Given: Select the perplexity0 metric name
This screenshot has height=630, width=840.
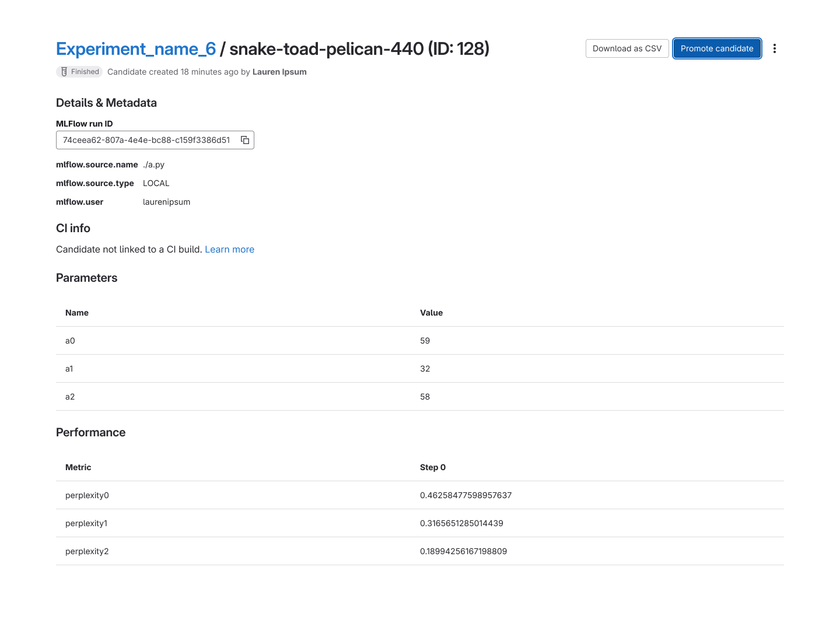Looking at the screenshot, I should coord(87,495).
